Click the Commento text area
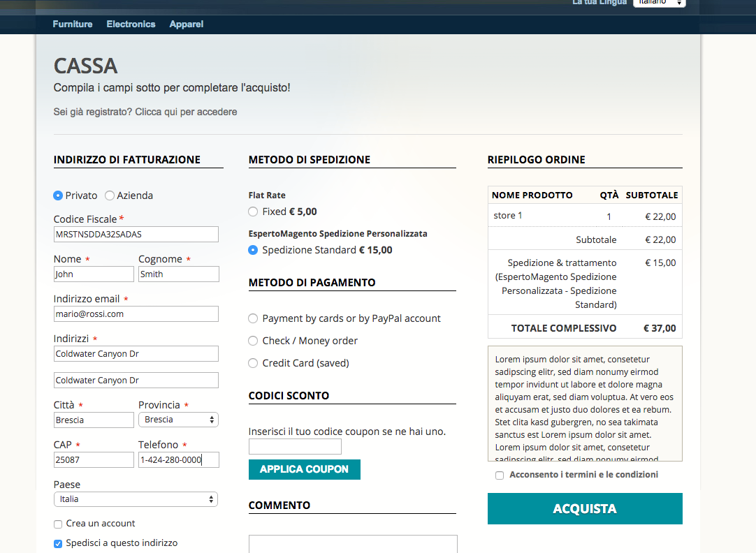Screen dimensions: 756x553 pyautogui.click(x=353, y=544)
